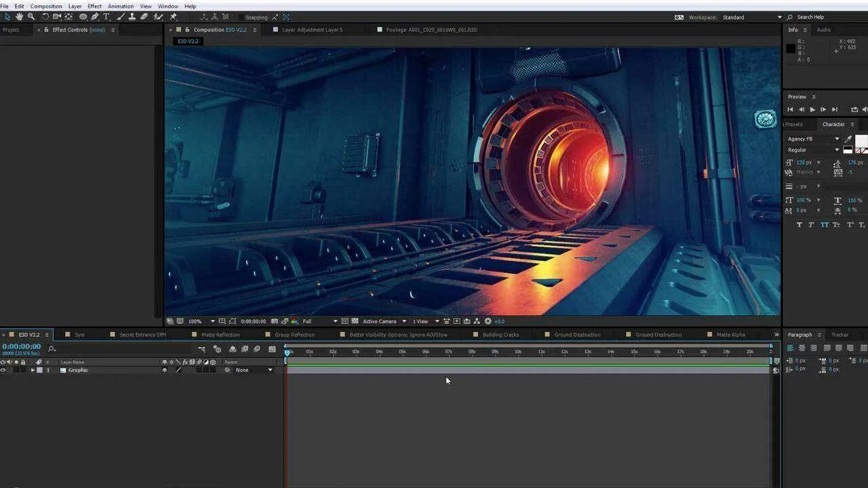The height and width of the screenshot is (488, 868).
Task: Click the white fill color swatch
Action: [x=861, y=140]
